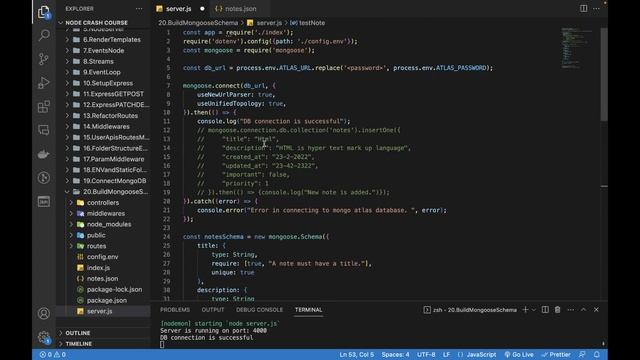
Task: Open the new-terminal profile dropdown arrow
Action: coord(533,310)
